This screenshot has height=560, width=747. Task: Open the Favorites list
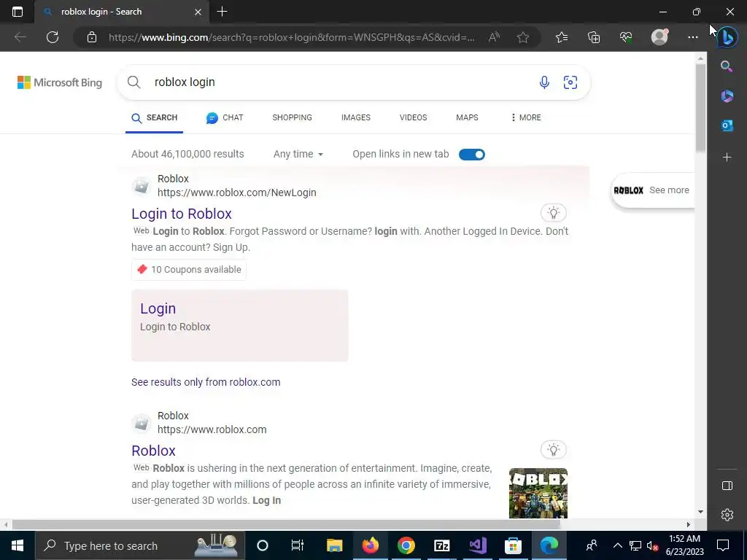[x=562, y=37]
